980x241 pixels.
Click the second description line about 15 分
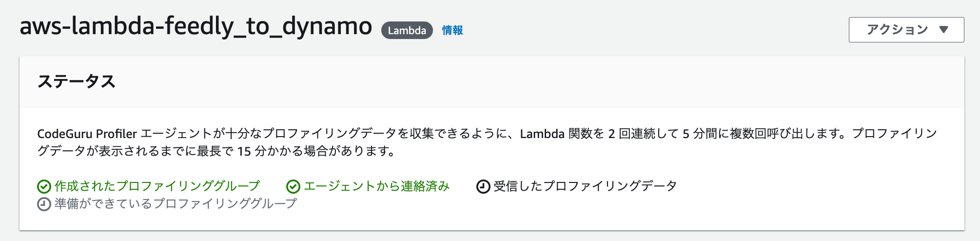click(217, 151)
